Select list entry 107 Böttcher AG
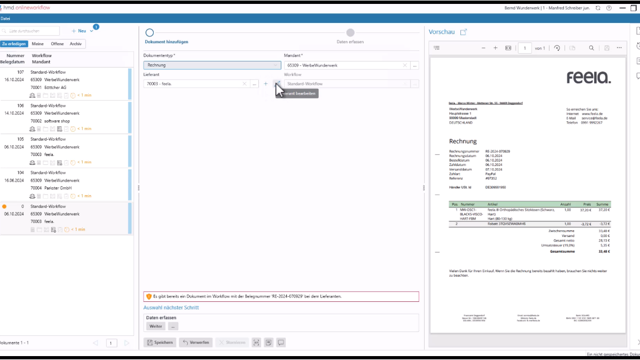 coord(65,84)
